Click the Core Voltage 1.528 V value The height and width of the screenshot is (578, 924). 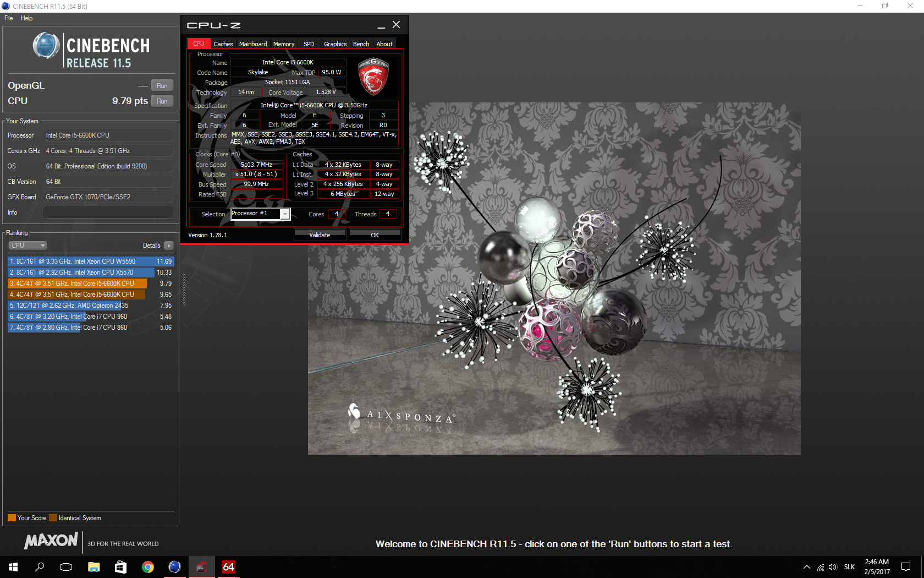326,92
